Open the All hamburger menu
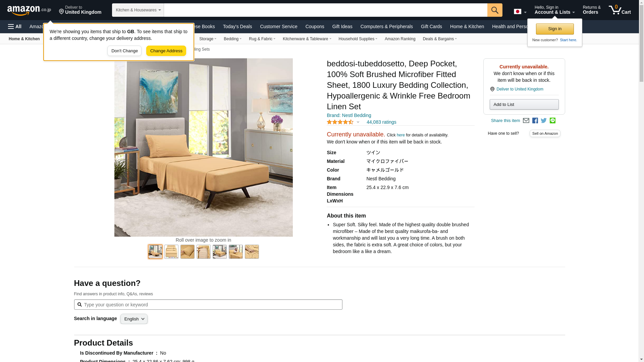Viewport: 644px width, 362px height. (15, 26)
